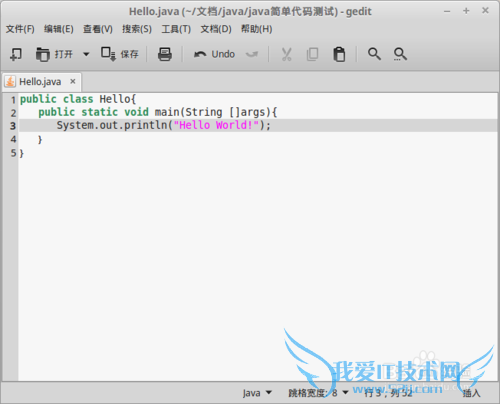The height and width of the screenshot is (404, 500).
Task: Open the 工具(T) menu
Action: [x=176, y=29]
